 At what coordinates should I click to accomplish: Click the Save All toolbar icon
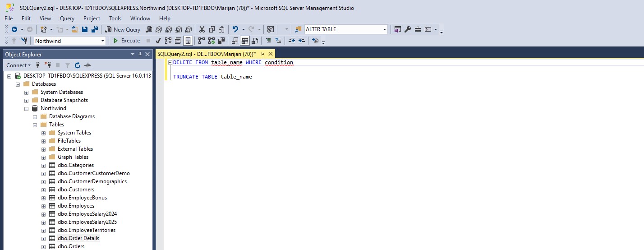[x=94, y=29]
